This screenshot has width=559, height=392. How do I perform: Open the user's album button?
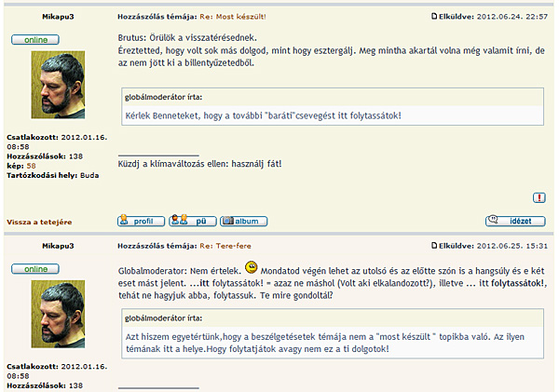tap(242, 221)
